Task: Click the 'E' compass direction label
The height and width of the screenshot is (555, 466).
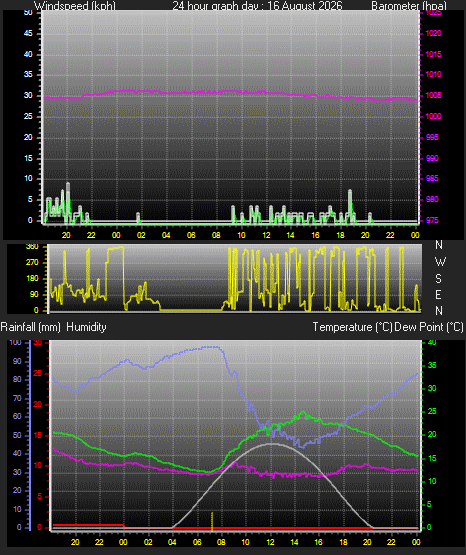Action: point(438,294)
